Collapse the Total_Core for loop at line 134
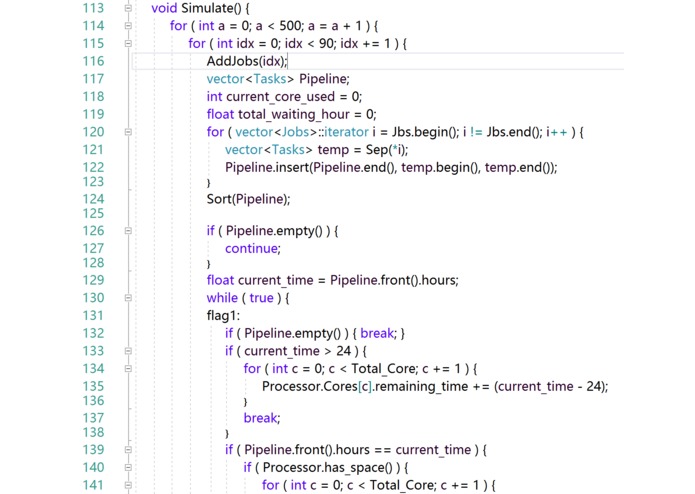The width and height of the screenshot is (695, 494). 128,369
